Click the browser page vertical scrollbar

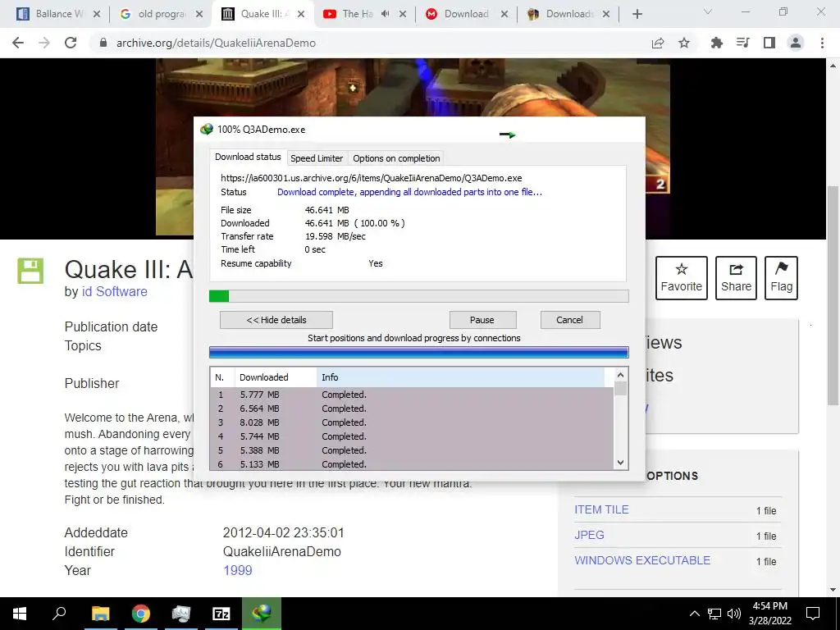tap(833, 294)
